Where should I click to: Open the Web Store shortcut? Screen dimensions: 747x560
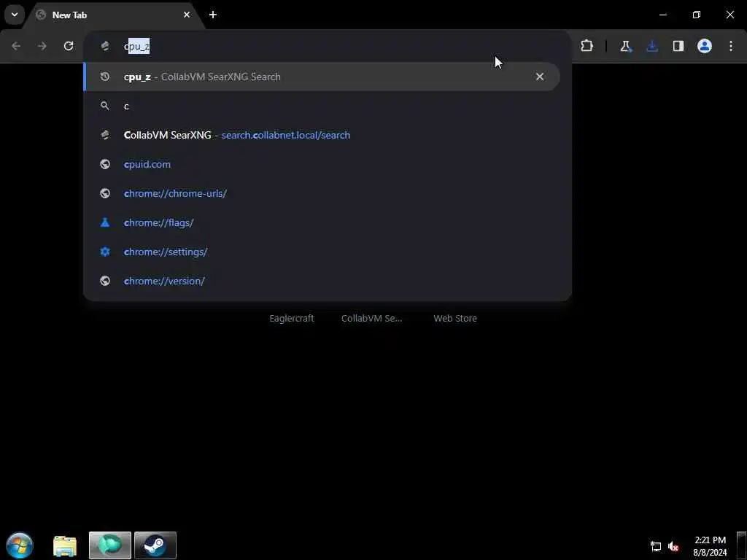(x=455, y=318)
